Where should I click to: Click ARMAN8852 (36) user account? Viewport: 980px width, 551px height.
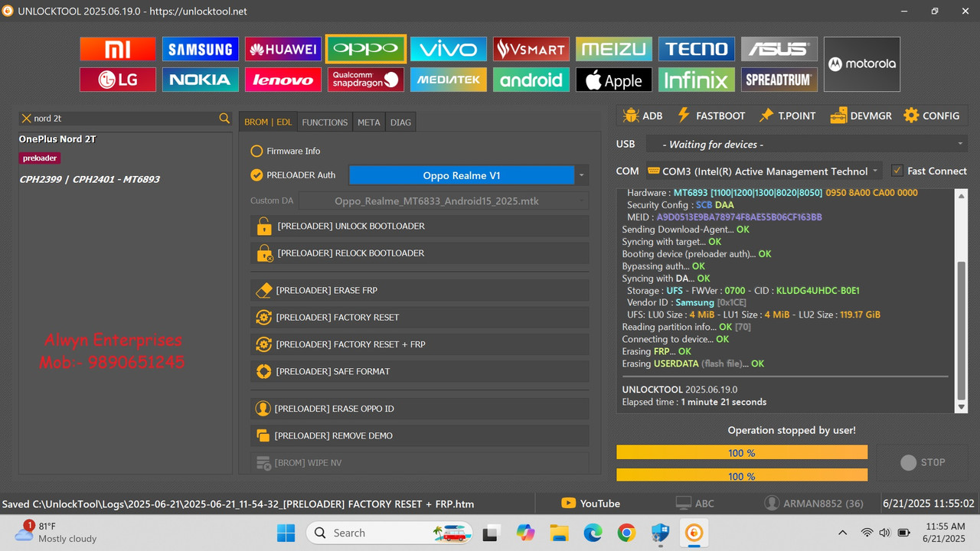click(x=814, y=504)
